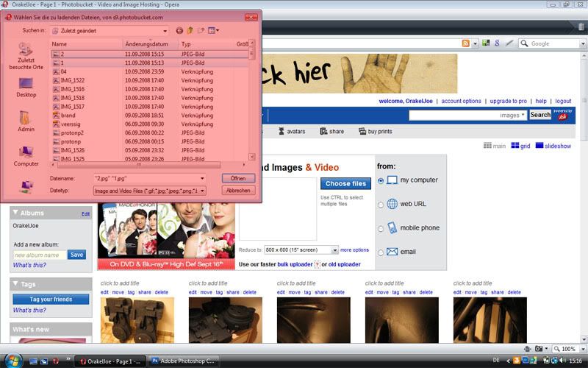This screenshot has width=588, height=368.
Task: Open the Dateiname combo box dropdown
Action: coord(203,178)
